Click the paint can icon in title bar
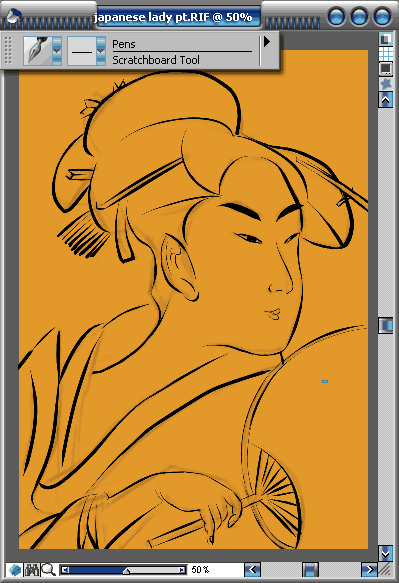The image size is (399, 583). [13, 16]
